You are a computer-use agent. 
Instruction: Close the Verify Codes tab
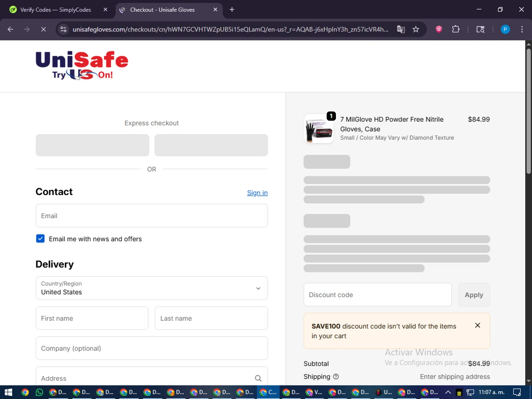coord(105,10)
